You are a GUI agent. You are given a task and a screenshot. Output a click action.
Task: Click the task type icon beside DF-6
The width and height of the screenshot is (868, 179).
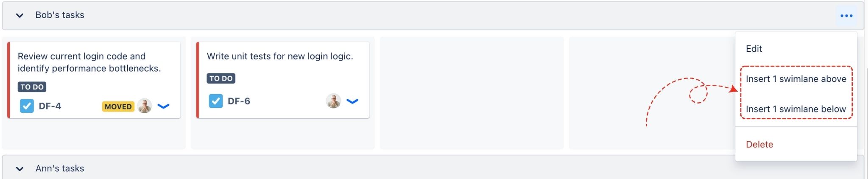click(x=216, y=101)
